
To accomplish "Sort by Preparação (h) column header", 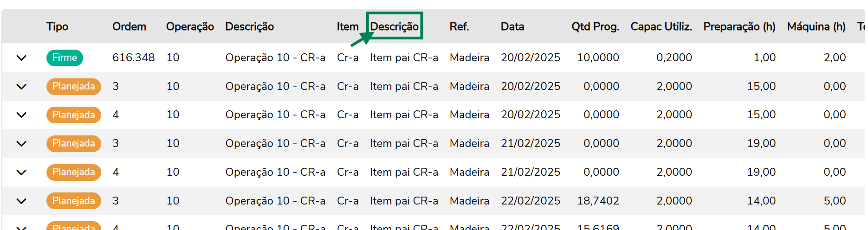I will [x=739, y=27].
